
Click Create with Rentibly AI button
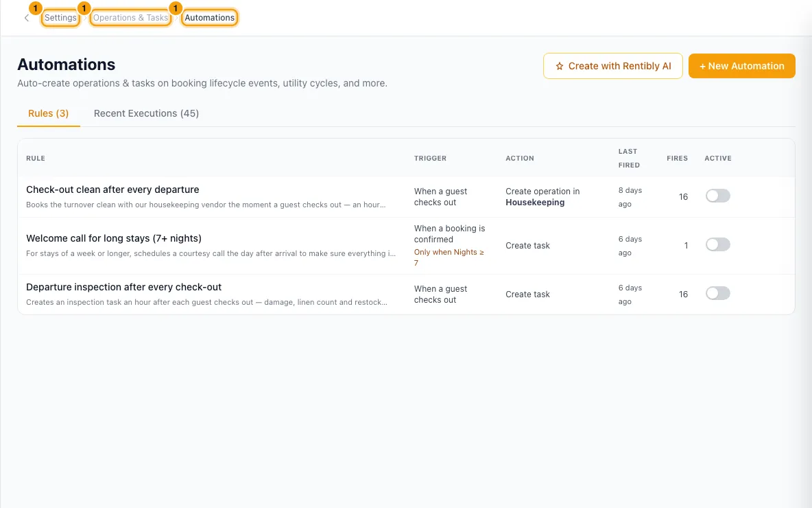(x=612, y=66)
